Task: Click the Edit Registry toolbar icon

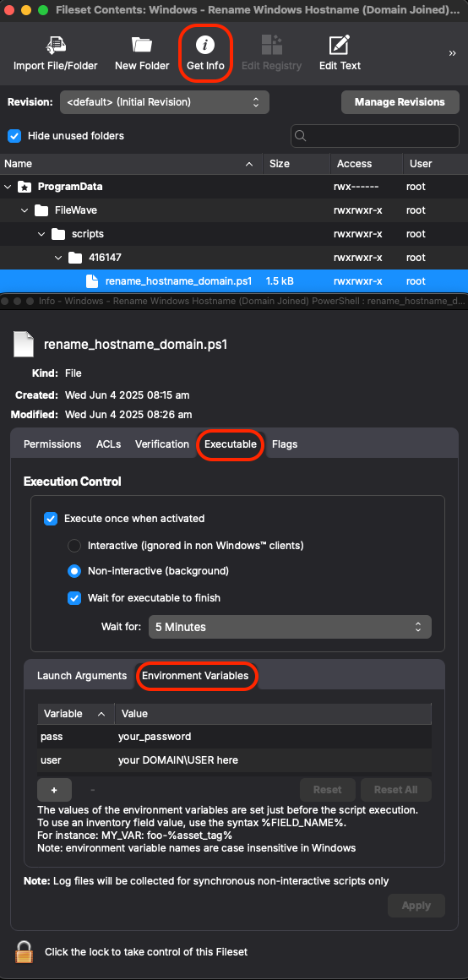Action: pyautogui.click(x=271, y=46)
